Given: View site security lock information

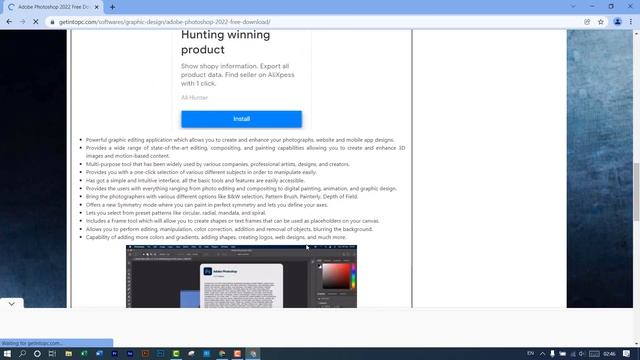Looking at the screenshot, I should click(52, 22).
